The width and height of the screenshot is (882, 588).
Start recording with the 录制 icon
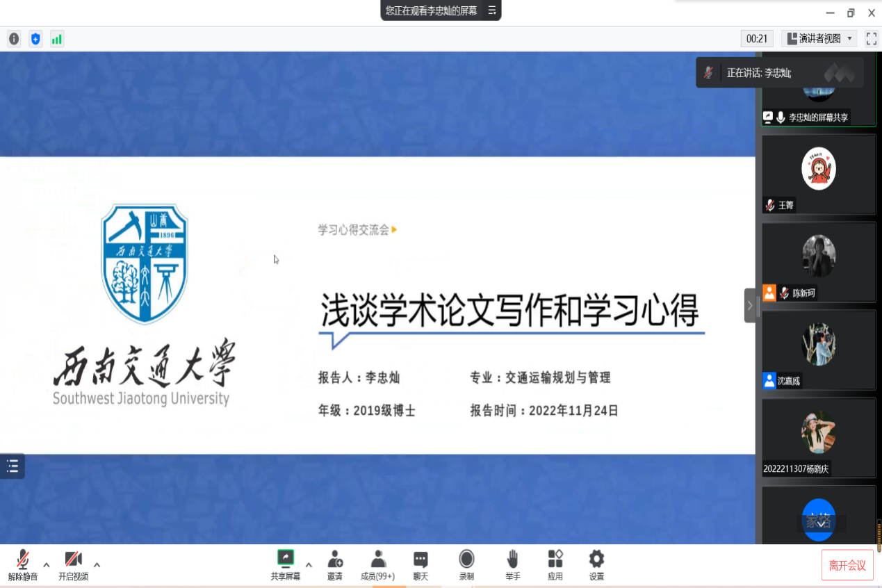coord(466,564)
